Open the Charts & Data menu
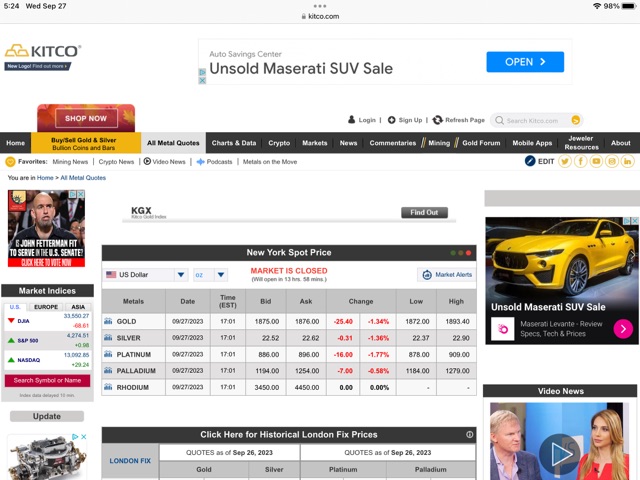This screenshot has width=640, height=480. [234, 143]
